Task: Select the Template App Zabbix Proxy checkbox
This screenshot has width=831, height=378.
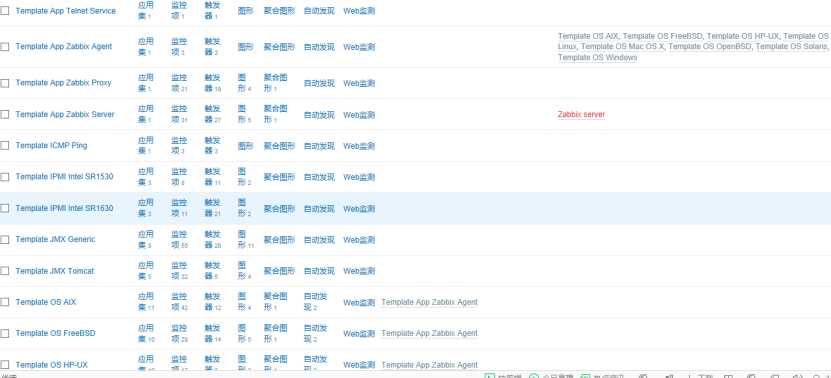Action: [x=5, y=83]
